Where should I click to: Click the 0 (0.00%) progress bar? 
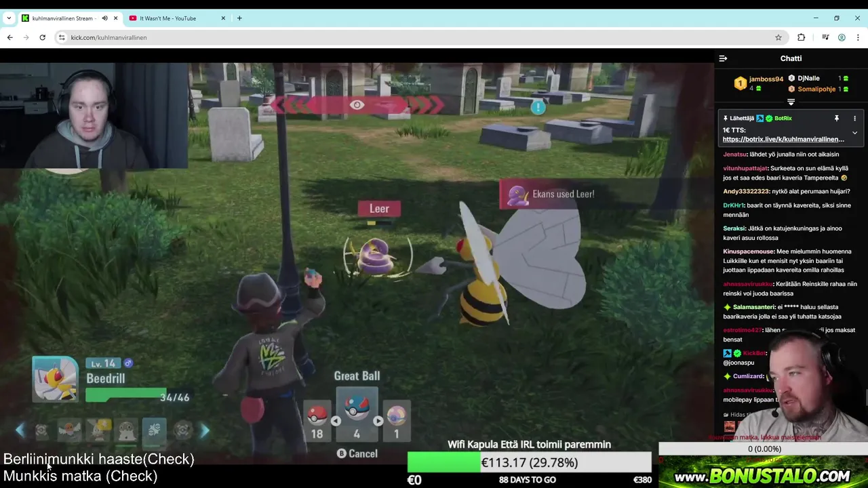pos(764,449)
